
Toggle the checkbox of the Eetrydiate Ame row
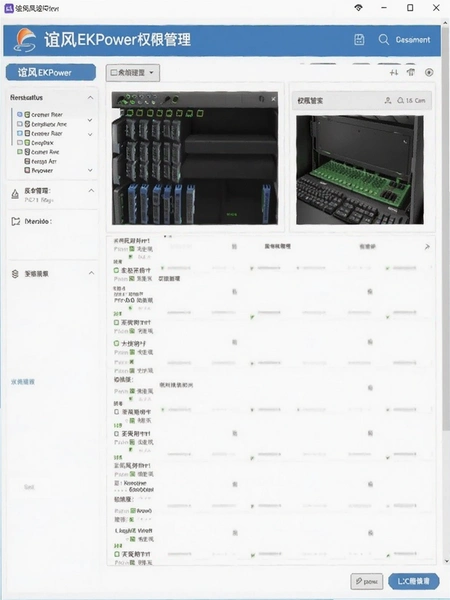tap(20, 124)
